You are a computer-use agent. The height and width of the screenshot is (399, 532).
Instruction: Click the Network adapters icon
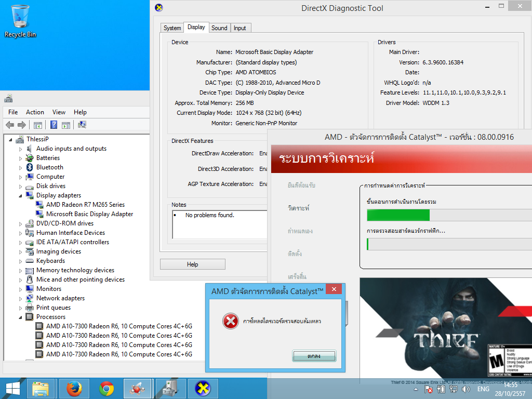click(30, 298)
